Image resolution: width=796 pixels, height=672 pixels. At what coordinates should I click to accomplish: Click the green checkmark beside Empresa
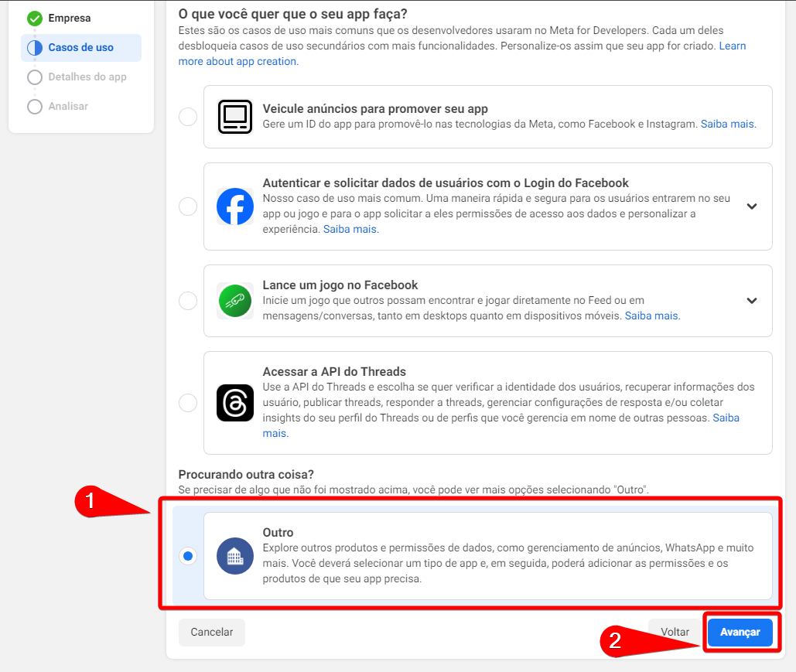tap(34, 18)
